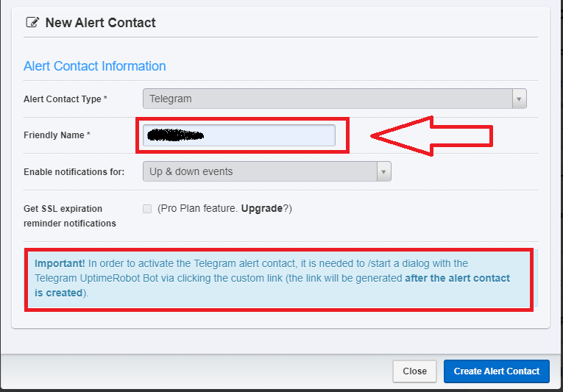Click the New Alert Contact title text
Viewport: 563px width, 392px height.
(101, 23)
